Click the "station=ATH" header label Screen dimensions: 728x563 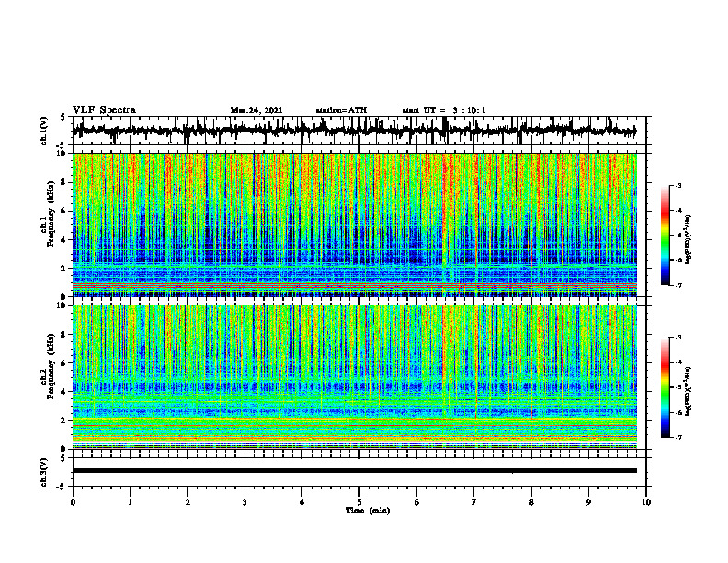tap(341, 110)
